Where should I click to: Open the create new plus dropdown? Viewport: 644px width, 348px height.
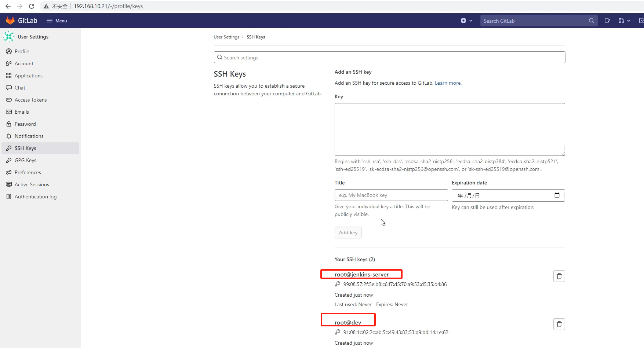467,21
